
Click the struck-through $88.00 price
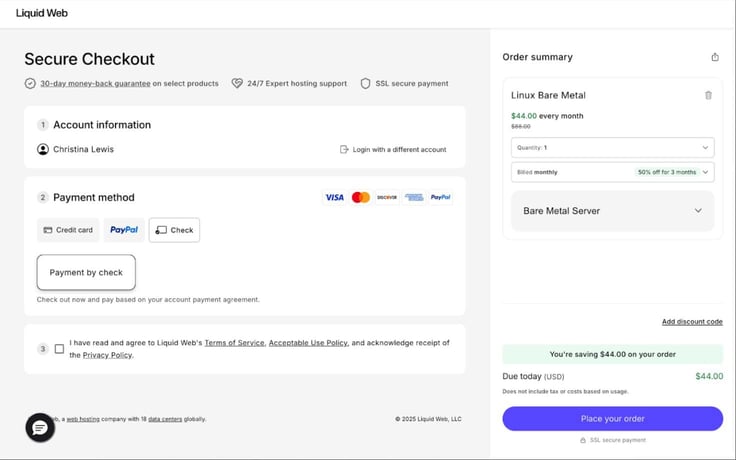(521, 126)
